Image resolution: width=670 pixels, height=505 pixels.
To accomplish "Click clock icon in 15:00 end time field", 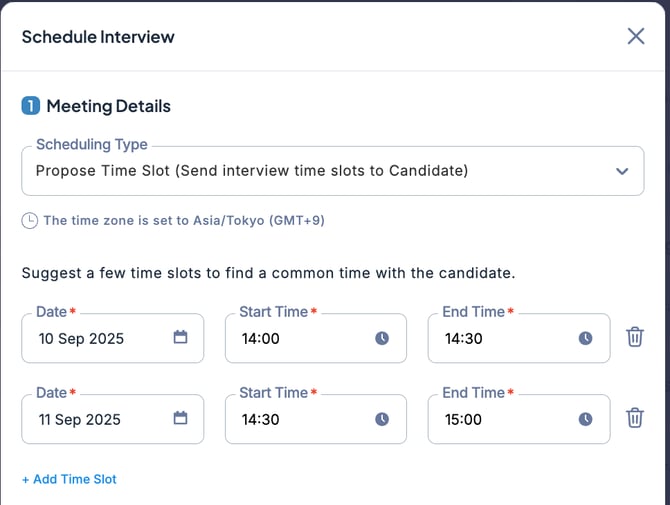I will point(585,419).
